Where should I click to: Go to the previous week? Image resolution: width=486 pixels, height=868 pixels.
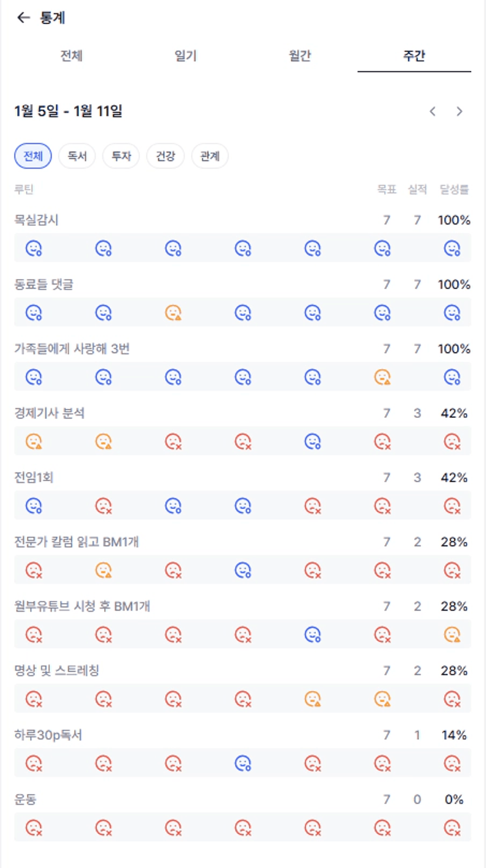[x=433, y=112]
